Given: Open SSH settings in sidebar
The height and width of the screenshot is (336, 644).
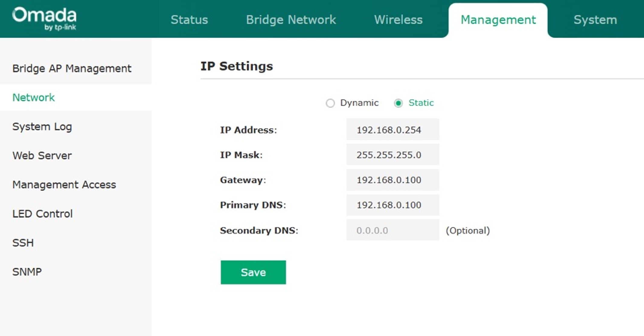Looking at the screenshot, I should (x=23, y=243).
